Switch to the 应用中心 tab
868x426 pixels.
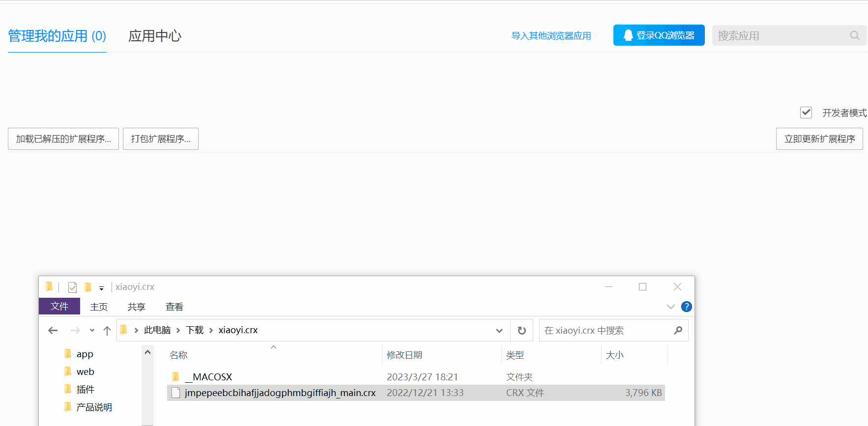(x=155, y=36)
